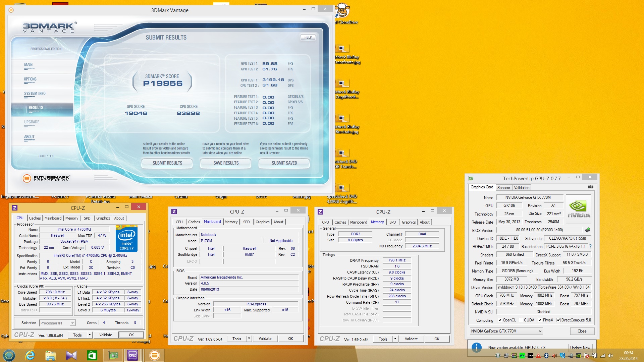Switch to Sensors tab in GPU-Z
Viewport: 644px width, 362px height.
503,188
